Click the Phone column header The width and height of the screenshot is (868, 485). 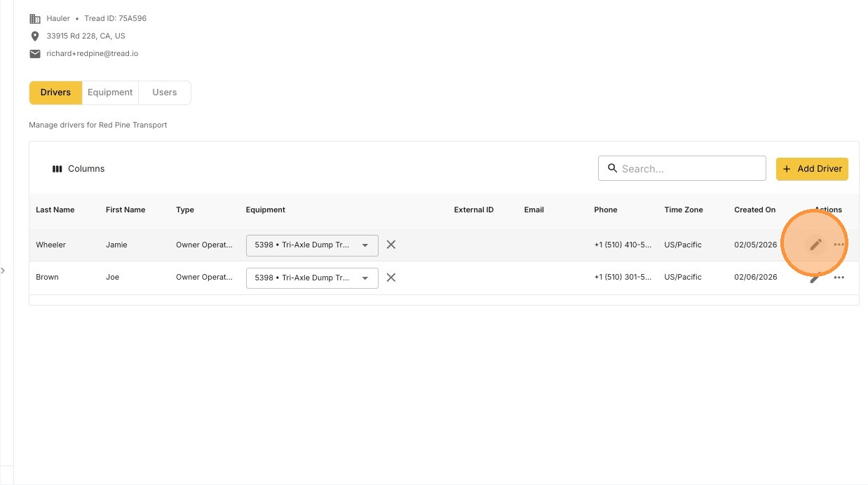pyautogui.click(x=606, y=210)
